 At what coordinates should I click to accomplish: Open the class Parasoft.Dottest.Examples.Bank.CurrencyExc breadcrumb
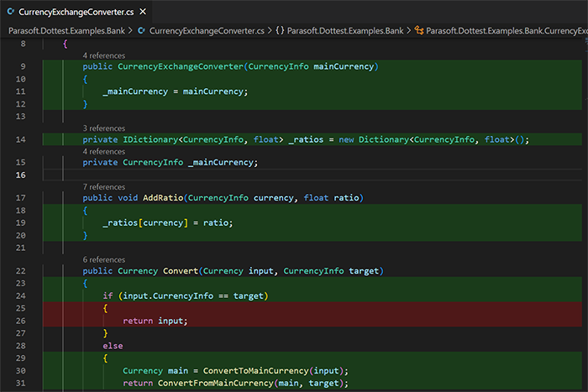pyautogui.click(x=507, y=31)
